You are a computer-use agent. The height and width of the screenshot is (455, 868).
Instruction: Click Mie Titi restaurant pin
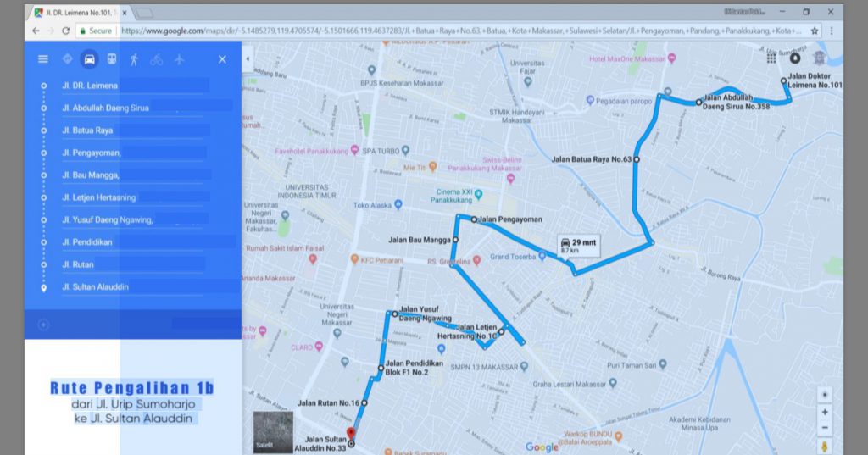click(x=433, y=166)
